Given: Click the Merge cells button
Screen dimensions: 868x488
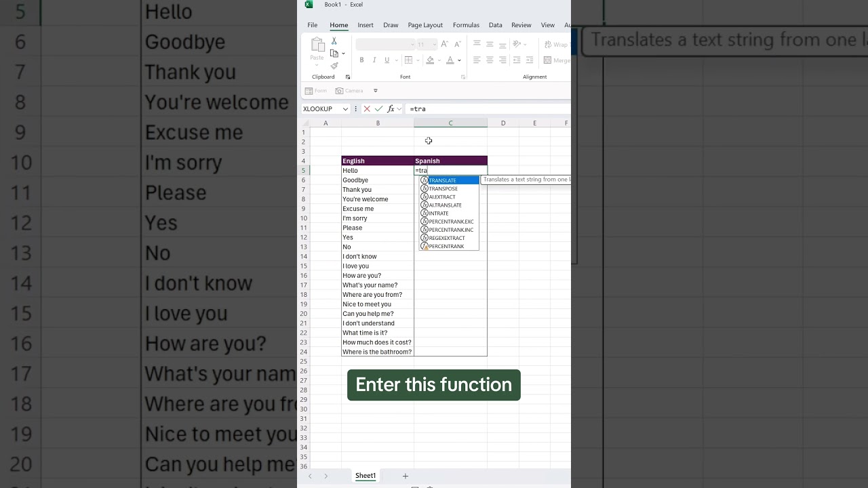Looking at the screenshot, I should point(557,60).
